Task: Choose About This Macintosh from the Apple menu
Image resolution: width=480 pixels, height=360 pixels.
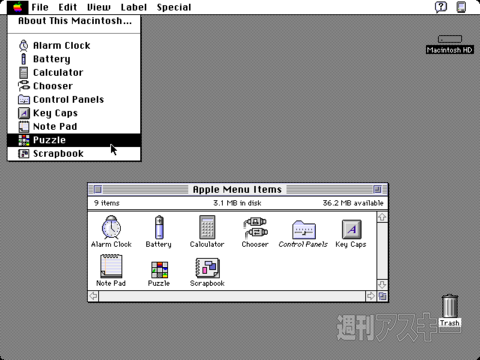Action: coord(74,21)
